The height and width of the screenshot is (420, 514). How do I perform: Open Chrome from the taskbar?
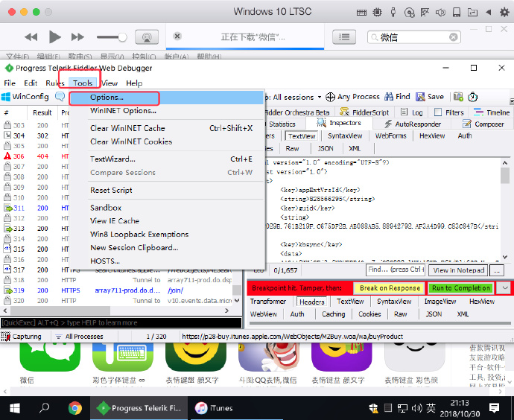[x=75, y=408]
